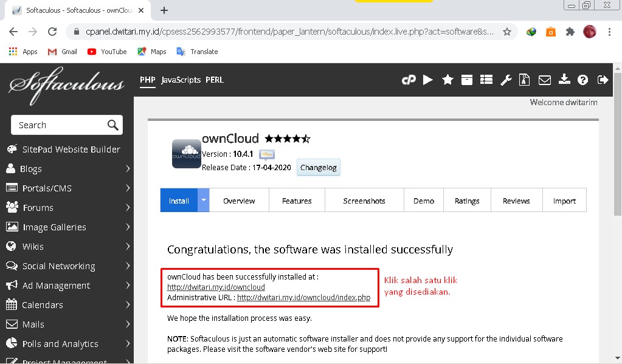Open the Install button dropdown arrow
The image size is (622, 364).
point(204,200)
